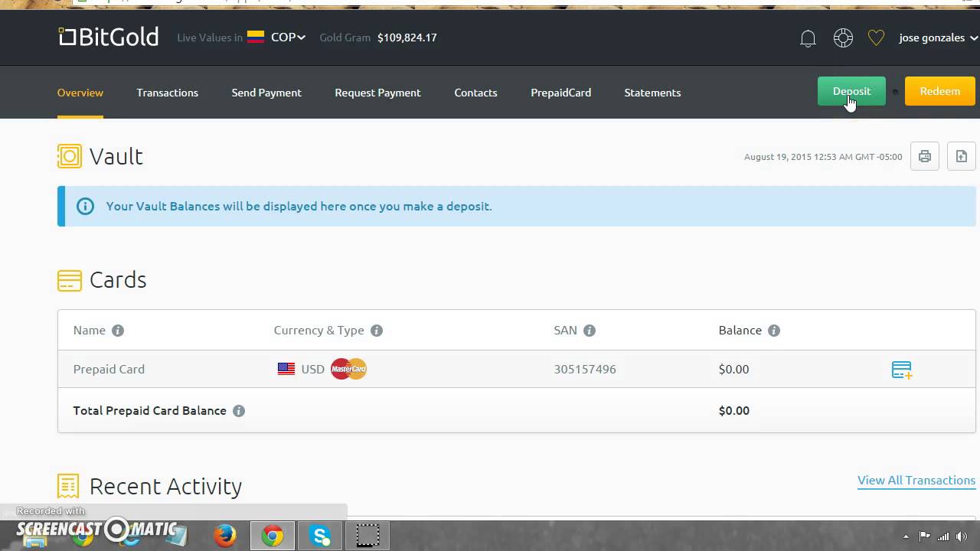Open the COP currency dropdown
980x551 pixels.
(x=287, y=37)
